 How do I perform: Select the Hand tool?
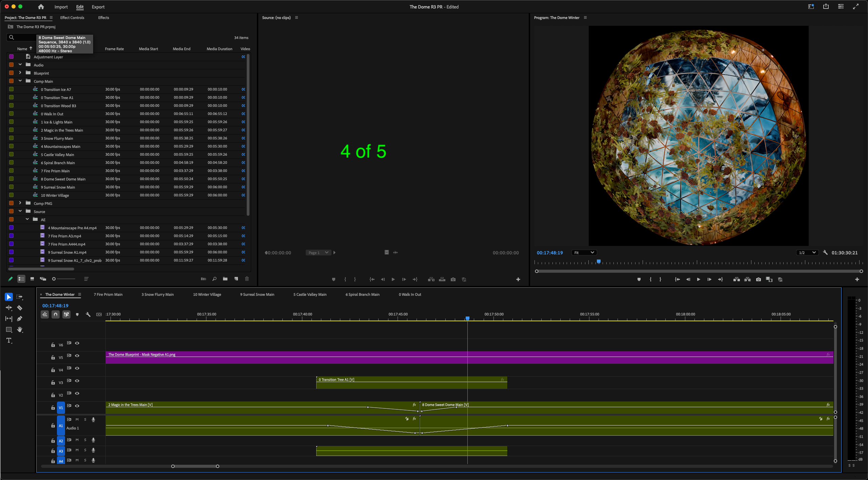pyautogui.click(x=20, y=329)
